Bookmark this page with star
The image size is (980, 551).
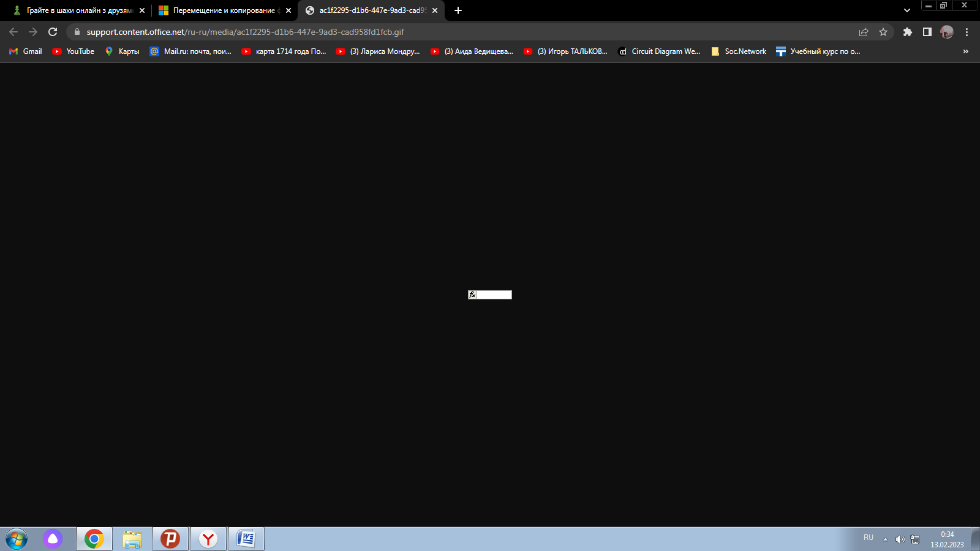pos(883,32)
